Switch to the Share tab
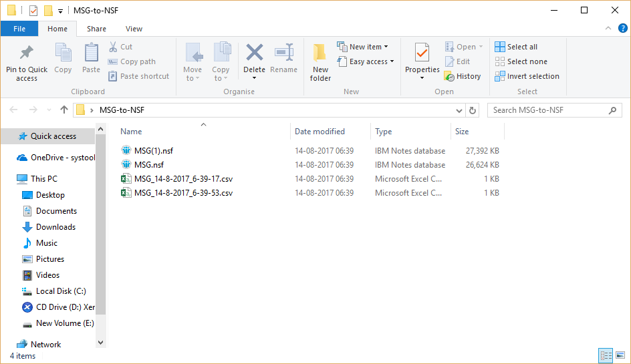 click(96, 29)
